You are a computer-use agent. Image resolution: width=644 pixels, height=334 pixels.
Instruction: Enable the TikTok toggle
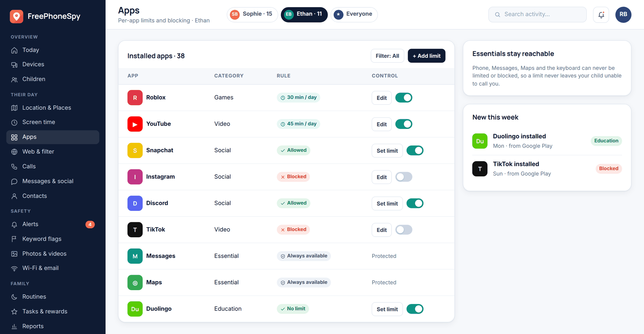404,230
